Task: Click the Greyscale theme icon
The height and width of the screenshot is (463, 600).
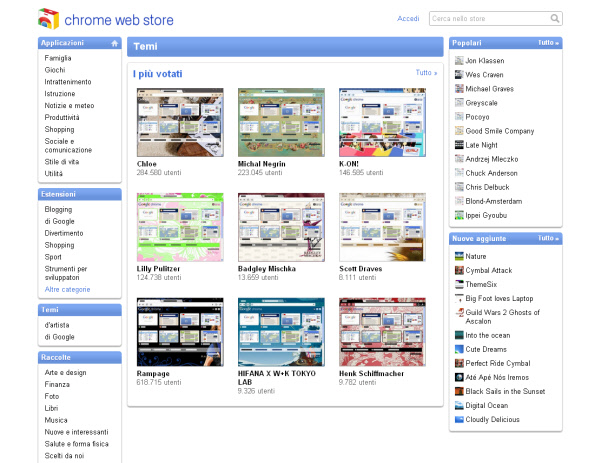Action: coord(459,103)
